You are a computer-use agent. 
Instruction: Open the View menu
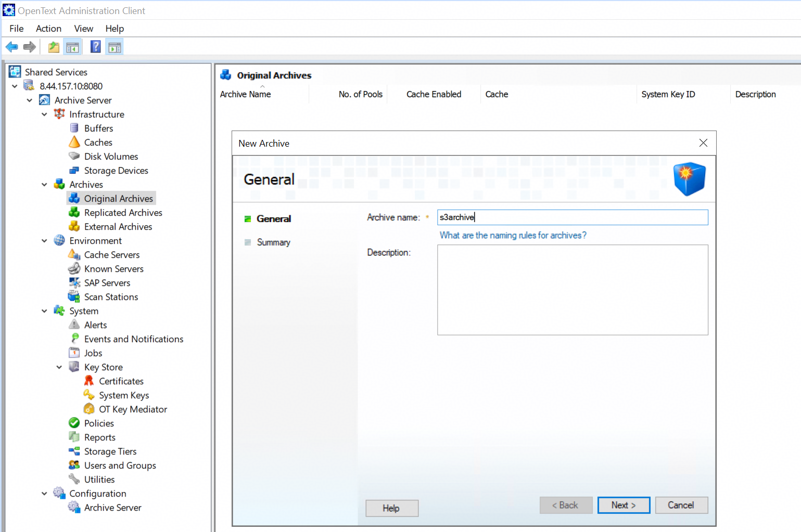[x=84, y=29]
